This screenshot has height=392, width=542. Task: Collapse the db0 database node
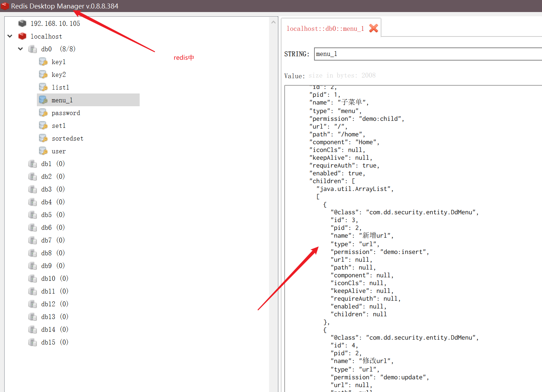20,49
